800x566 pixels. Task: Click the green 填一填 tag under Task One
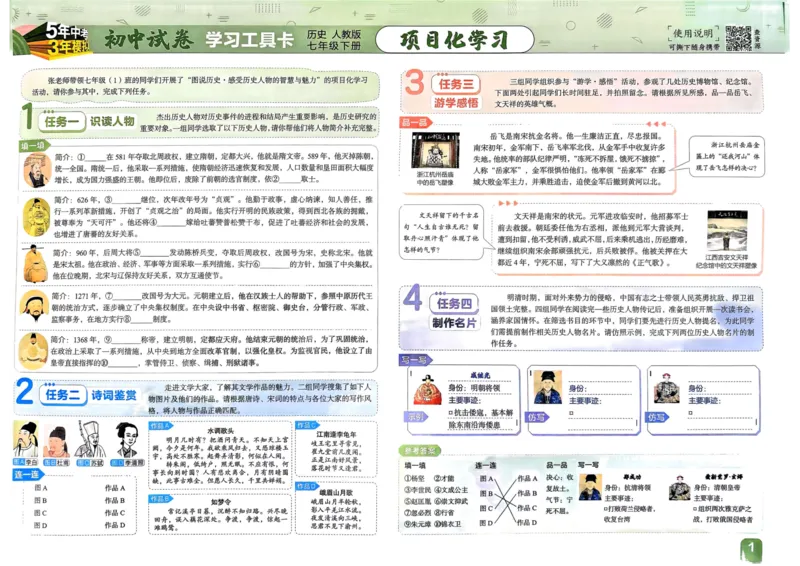35,146
